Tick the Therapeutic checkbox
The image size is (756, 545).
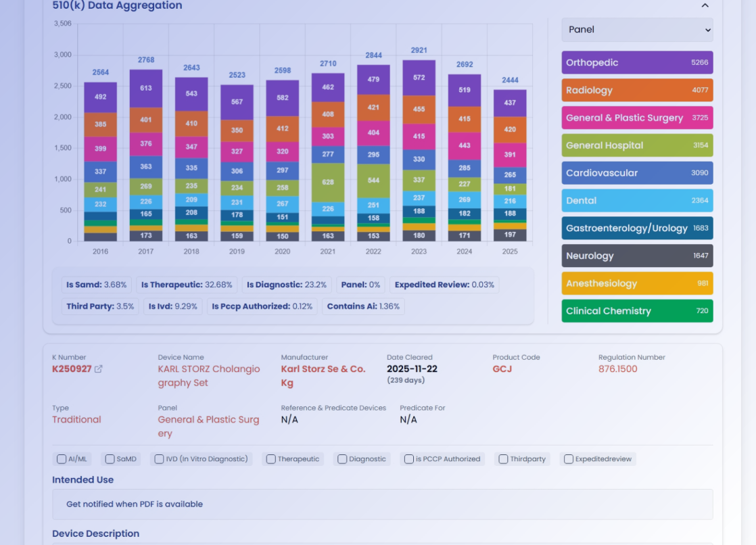tap(270, 459)
